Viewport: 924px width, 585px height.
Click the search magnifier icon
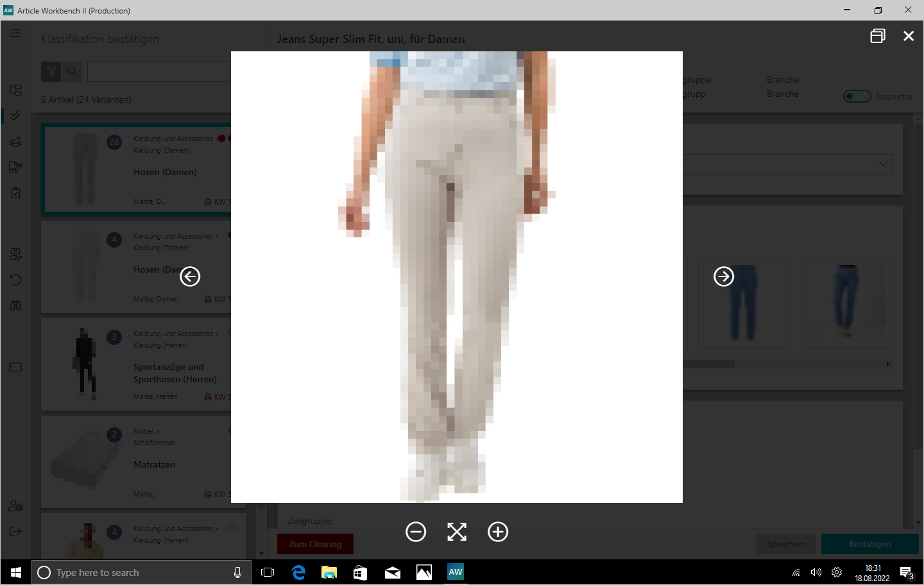(x=72, y=72)
